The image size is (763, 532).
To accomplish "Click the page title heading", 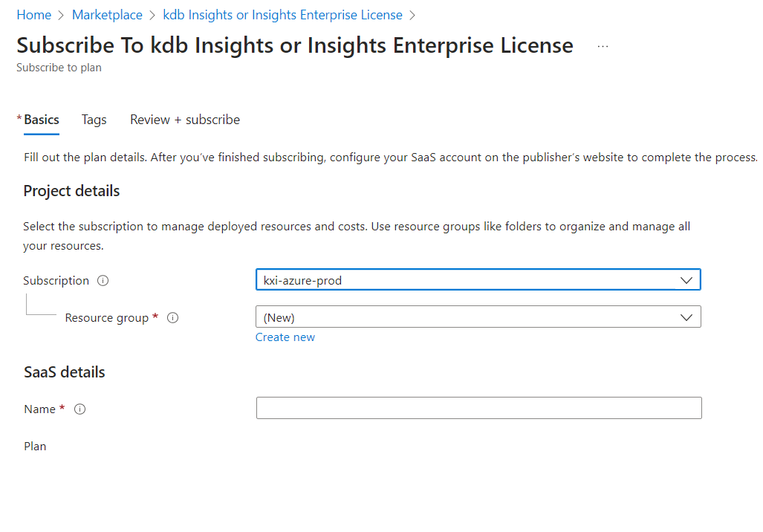I will [294, 45].
